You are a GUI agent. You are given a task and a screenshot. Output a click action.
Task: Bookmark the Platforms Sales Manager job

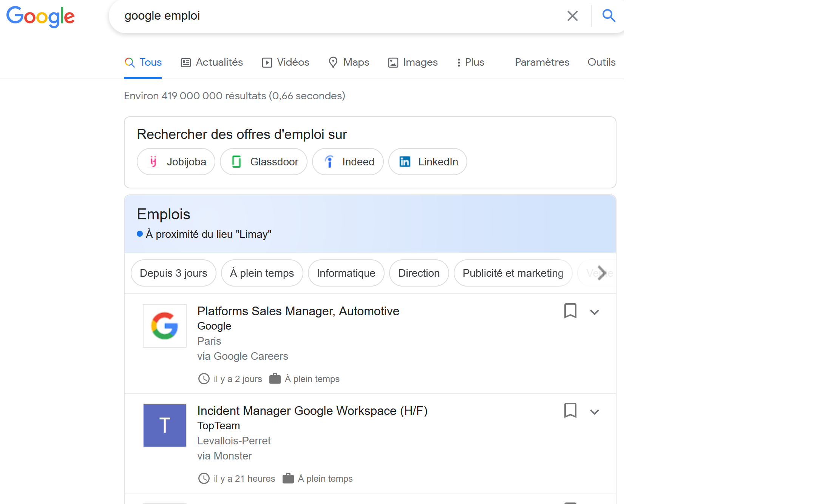coord(570,311)
